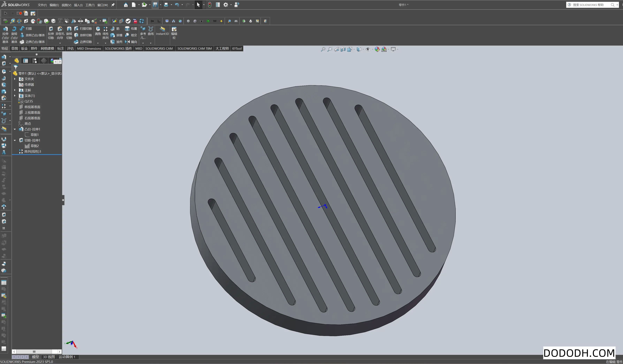Expand the 实体(1) tree node
623x364 pixels.
point(15,96)
